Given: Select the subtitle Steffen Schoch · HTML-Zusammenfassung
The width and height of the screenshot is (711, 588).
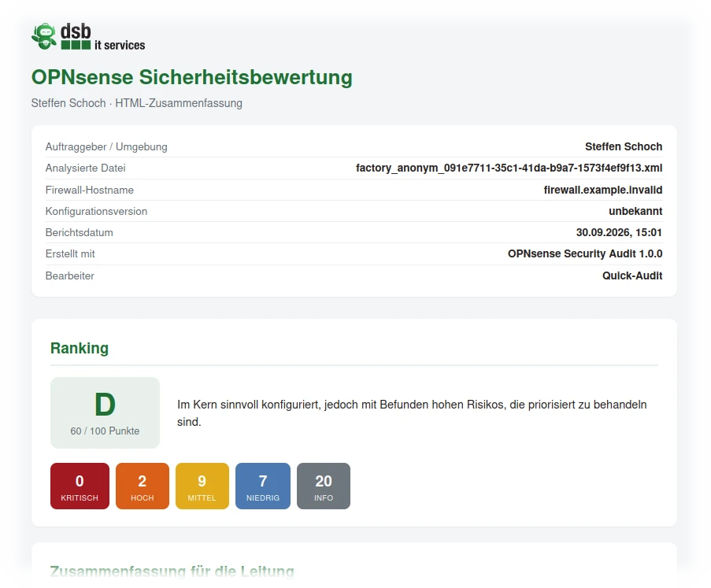Looking at the screenshot, I should pos(136,103).
